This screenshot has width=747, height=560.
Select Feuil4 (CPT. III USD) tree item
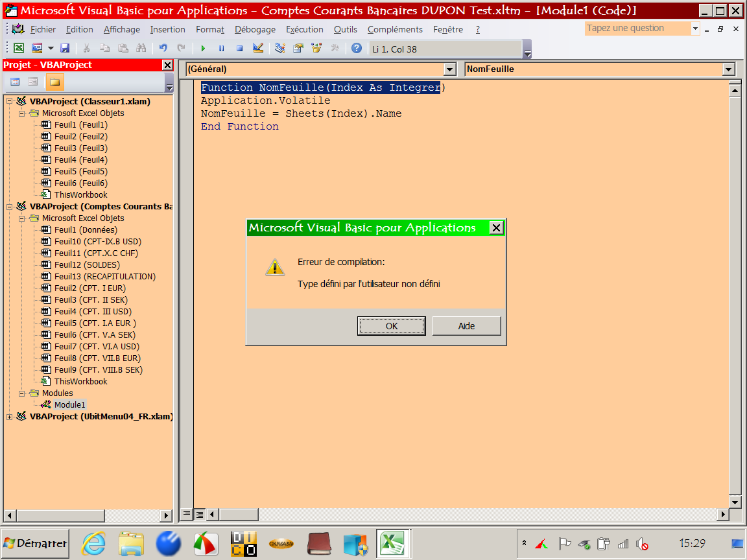click(93, 311)
